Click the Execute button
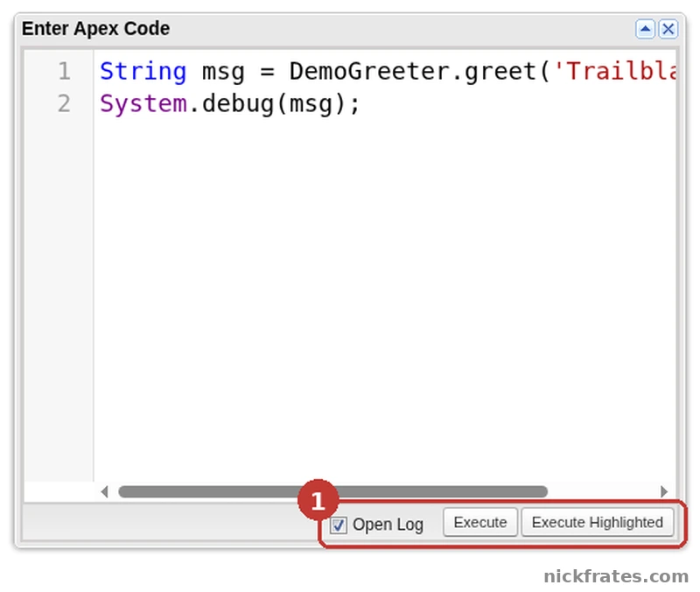 tap(479, 522)
